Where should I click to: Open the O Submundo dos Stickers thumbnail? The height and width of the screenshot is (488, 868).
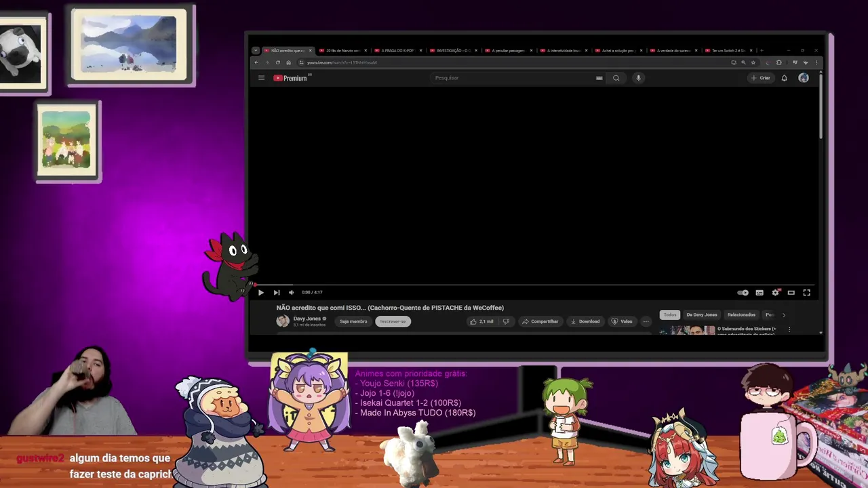(x=687, y=330)
